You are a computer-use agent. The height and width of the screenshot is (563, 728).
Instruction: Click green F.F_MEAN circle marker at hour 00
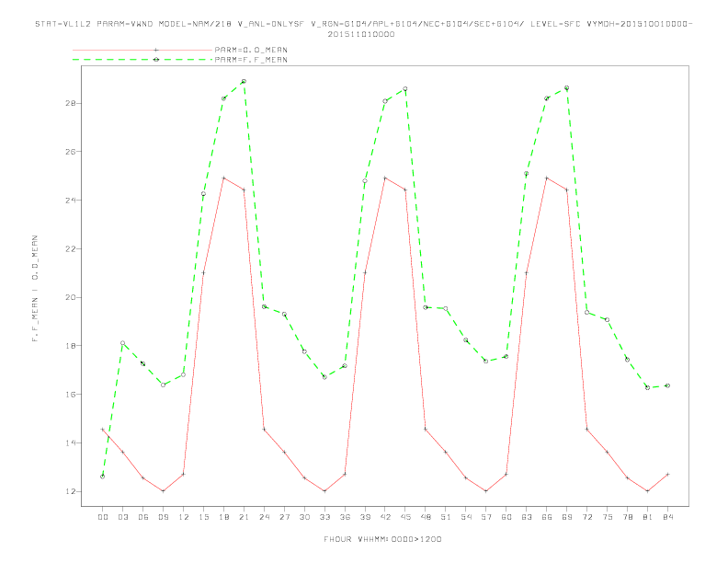103,477
